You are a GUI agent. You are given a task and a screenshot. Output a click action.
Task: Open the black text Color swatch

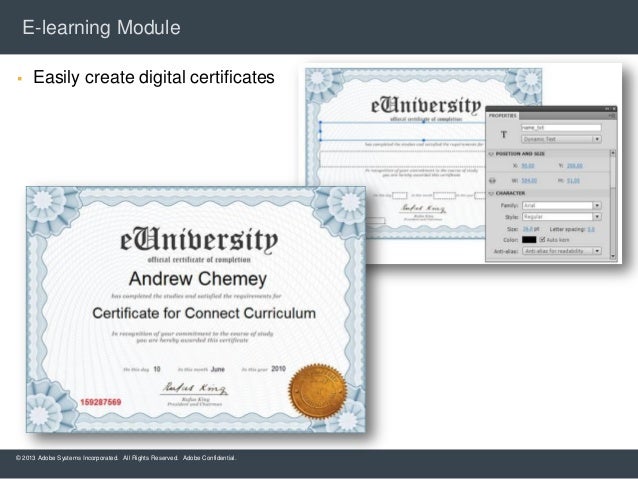tap(529, 240)
